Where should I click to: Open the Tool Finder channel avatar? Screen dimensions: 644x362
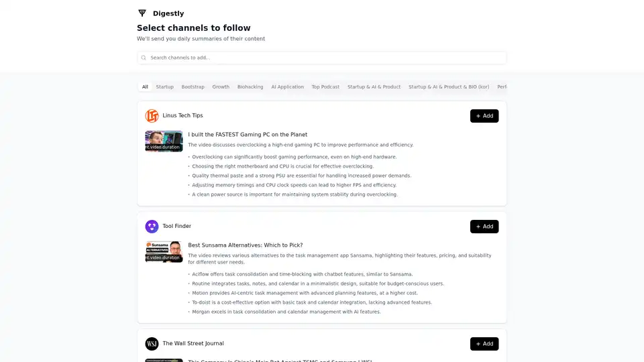[x=152, y=226]
